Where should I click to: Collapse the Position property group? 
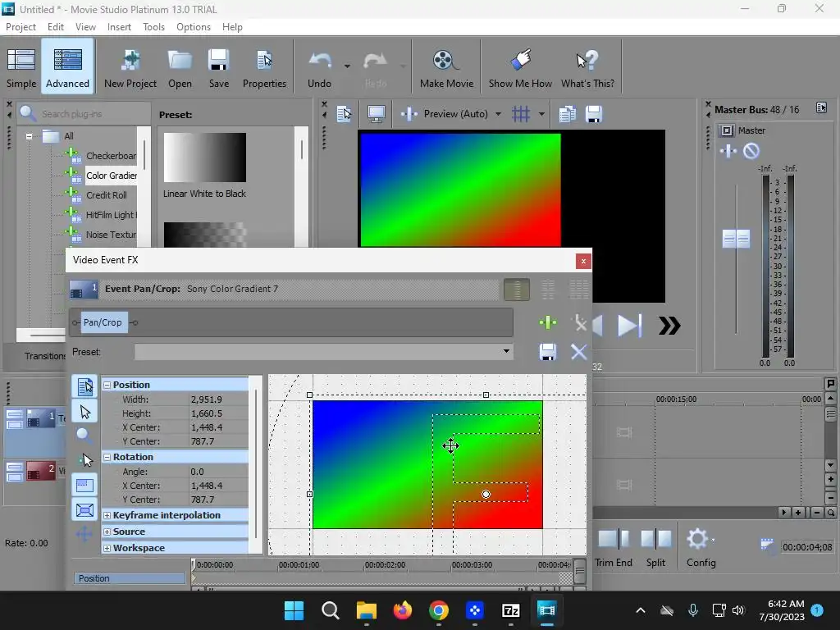107,385
